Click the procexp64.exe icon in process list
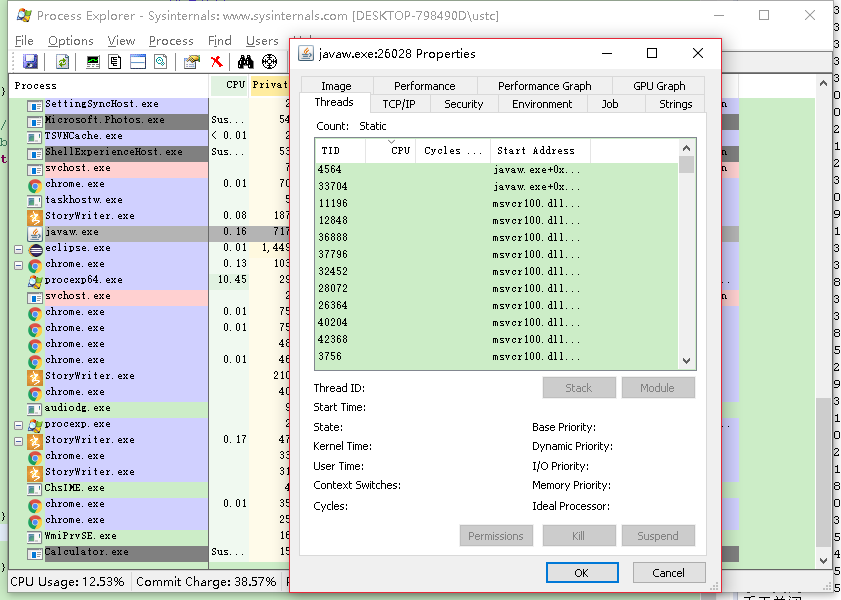The image size is (841, 600). point(35,281)
